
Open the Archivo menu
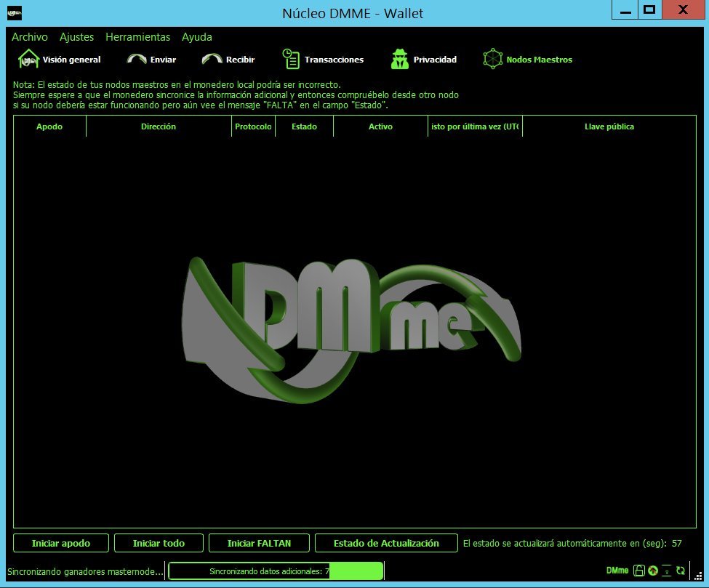pos(29,37)
